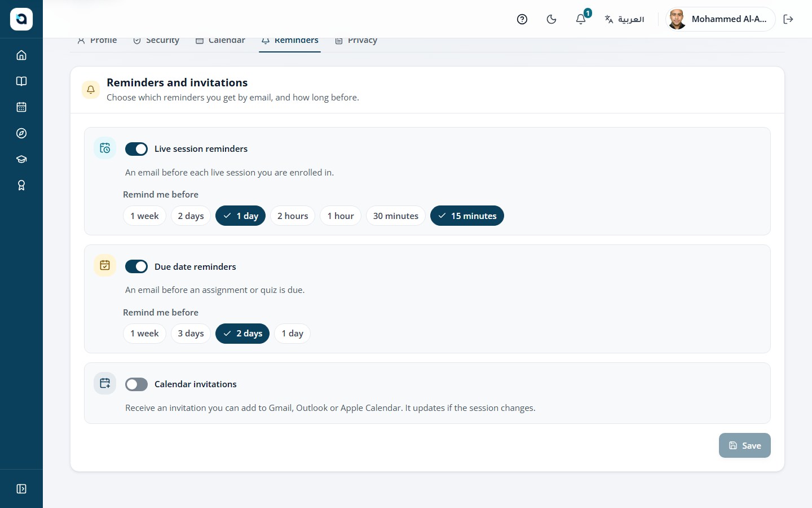Expand the sidebar with the panel icon

click(21, 489)
